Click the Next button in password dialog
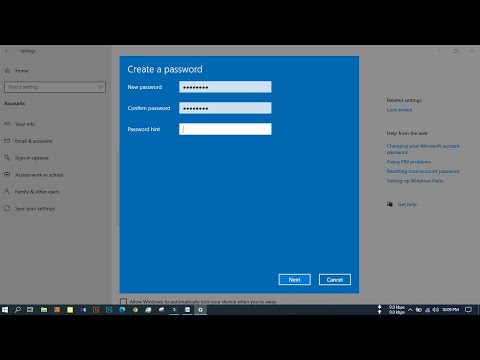The image size is (480, 360). click(295, 280)
